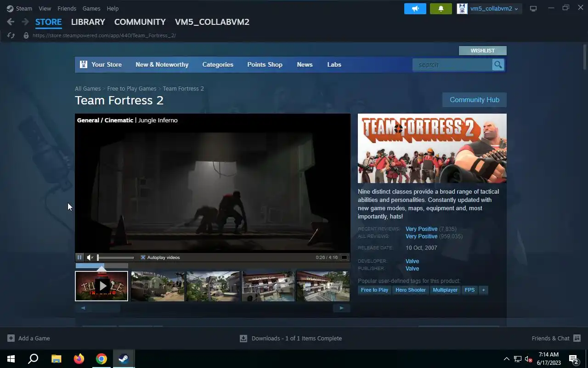
Task: Launch File Explorer from taskbar
Action: point(56,359)
